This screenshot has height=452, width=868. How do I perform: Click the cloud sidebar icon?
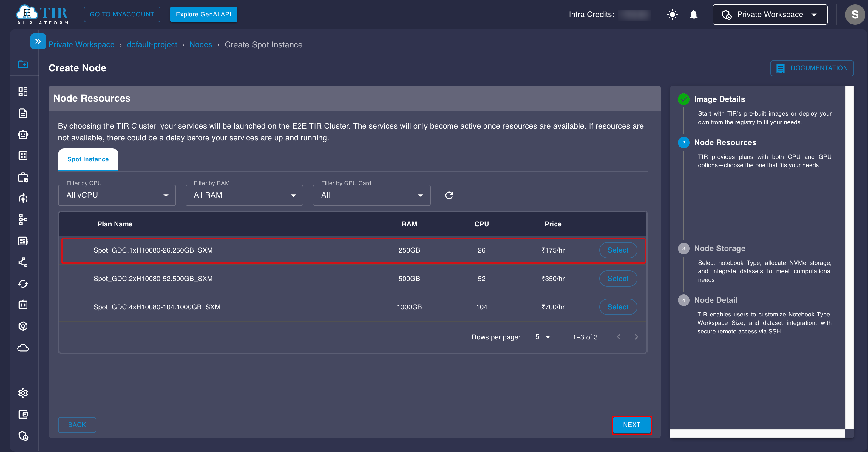(x=23, y=348)
